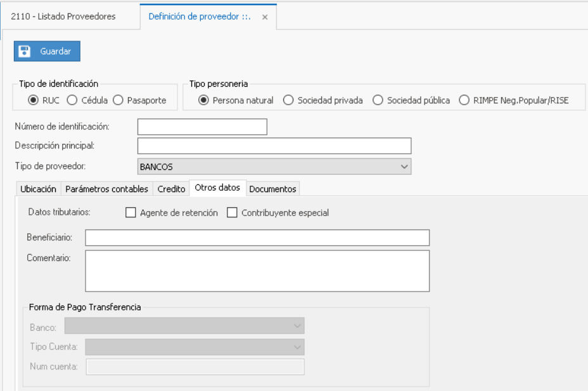Screen dimensions: 588x391
Task: Choose Cédula as identification type
Action: point(72,100)
